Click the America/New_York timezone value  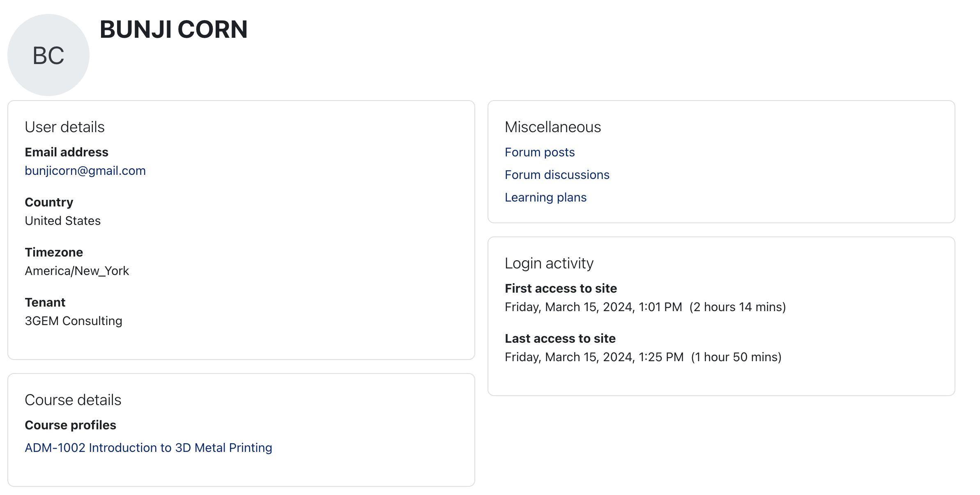tap(77, 271)
